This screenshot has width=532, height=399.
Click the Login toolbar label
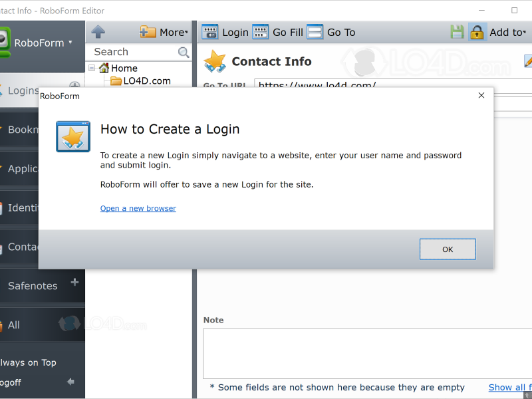235,32
